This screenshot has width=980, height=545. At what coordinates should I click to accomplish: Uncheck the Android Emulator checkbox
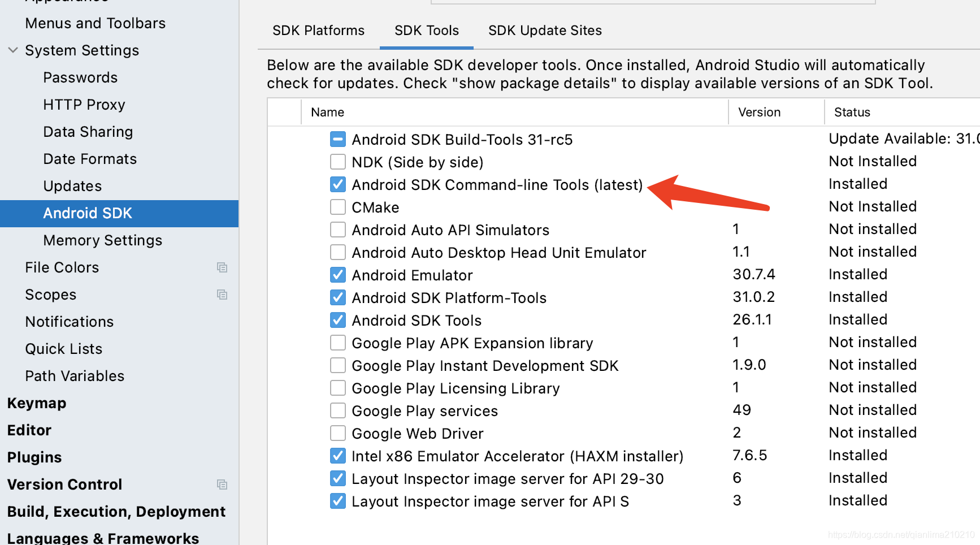pos(338,275)
